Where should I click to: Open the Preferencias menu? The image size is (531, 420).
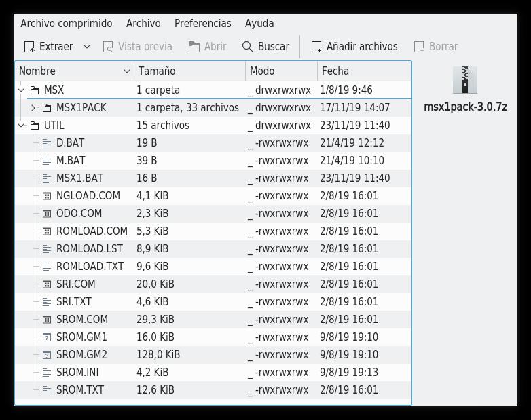pos(202,23)
